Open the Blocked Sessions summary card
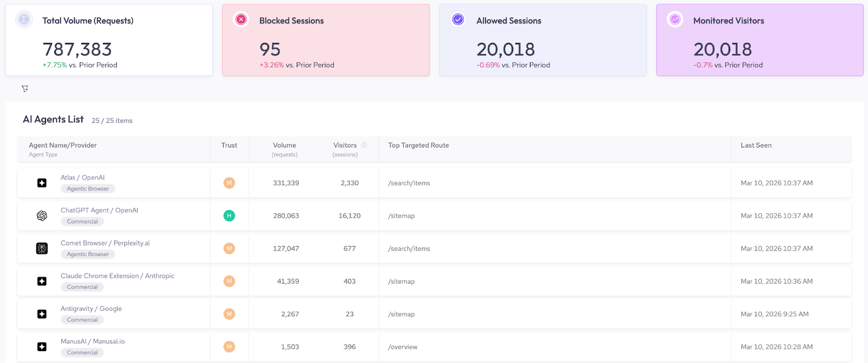The height and width of the screenshot is (363, 868). 325,41
